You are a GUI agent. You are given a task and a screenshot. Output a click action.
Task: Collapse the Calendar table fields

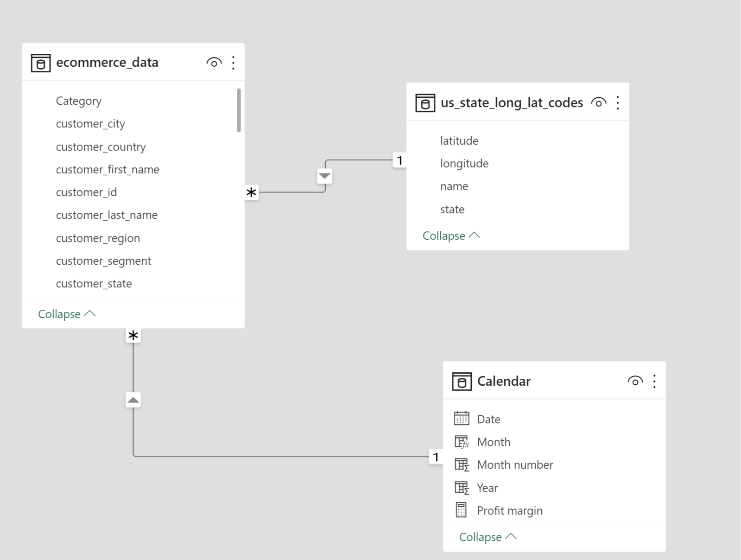488,537
